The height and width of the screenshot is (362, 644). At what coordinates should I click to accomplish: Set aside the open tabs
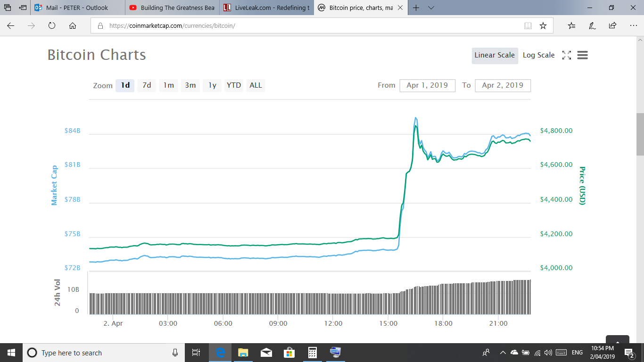[22, 8]
